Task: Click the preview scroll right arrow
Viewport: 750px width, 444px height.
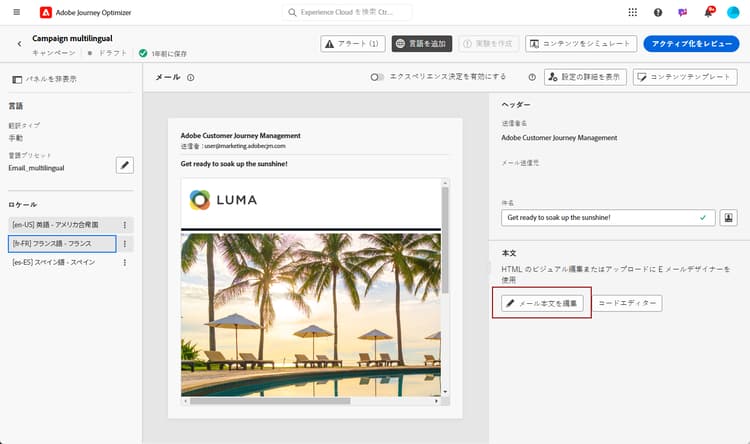Action: click(x=436, y=401)
